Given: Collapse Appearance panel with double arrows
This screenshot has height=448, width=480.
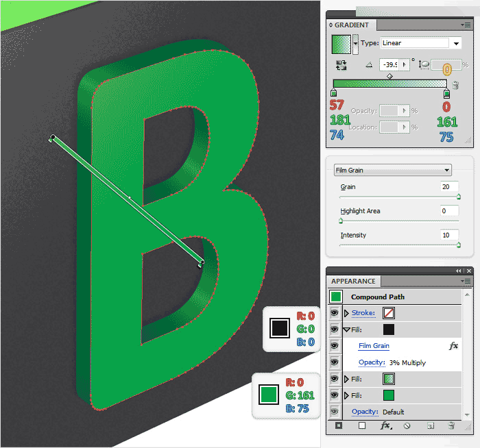Looking at the screenshot, I should click(x=458, y=271).
